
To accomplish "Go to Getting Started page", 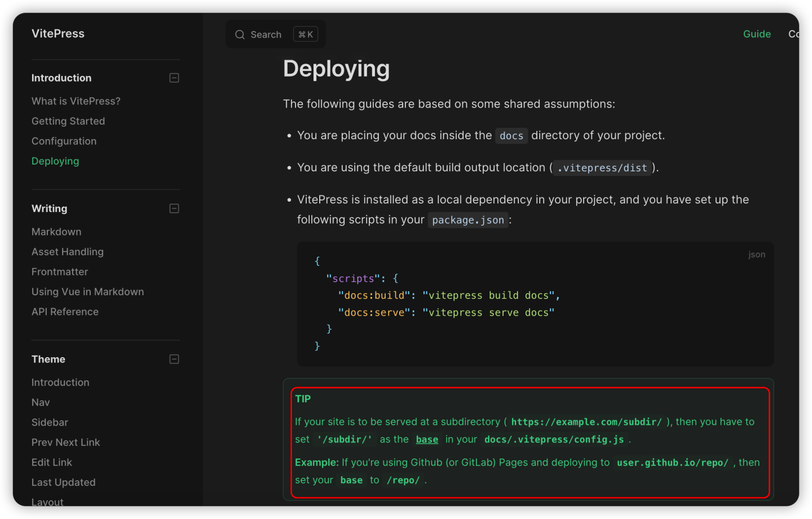I will (68, 121).
